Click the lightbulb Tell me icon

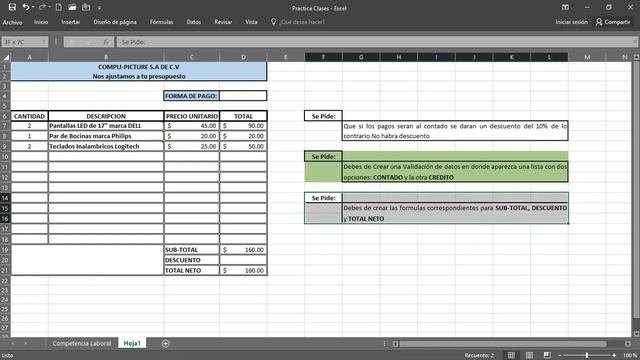tap(273, 22)
